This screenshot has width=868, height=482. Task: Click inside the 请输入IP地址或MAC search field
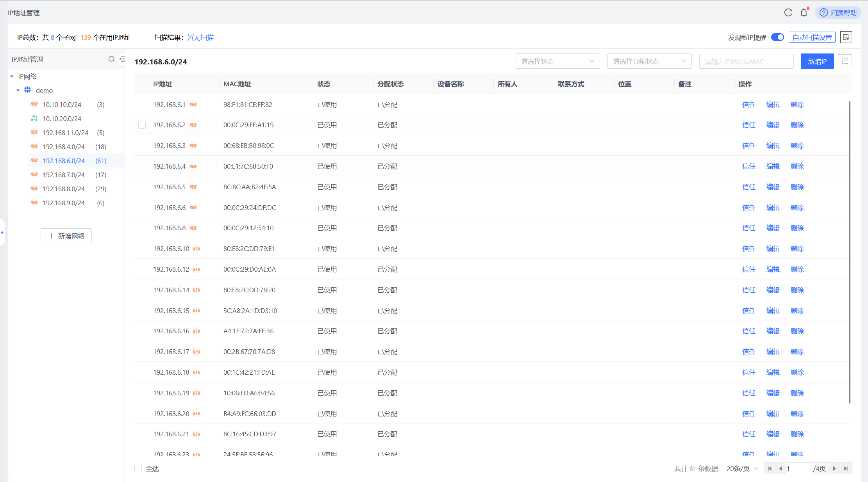(746, 61)
